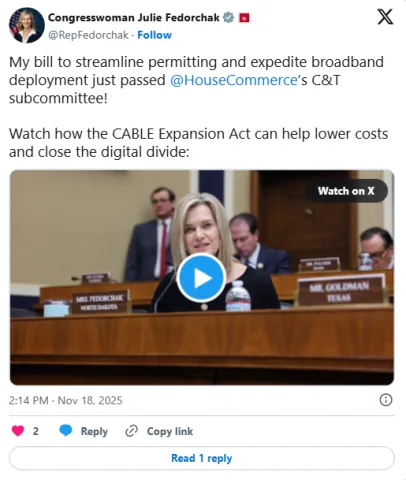The image size is (406, 480).
Task: Open the tweet timestamp Nov 18, 2025
Action: tap(66, 400)
